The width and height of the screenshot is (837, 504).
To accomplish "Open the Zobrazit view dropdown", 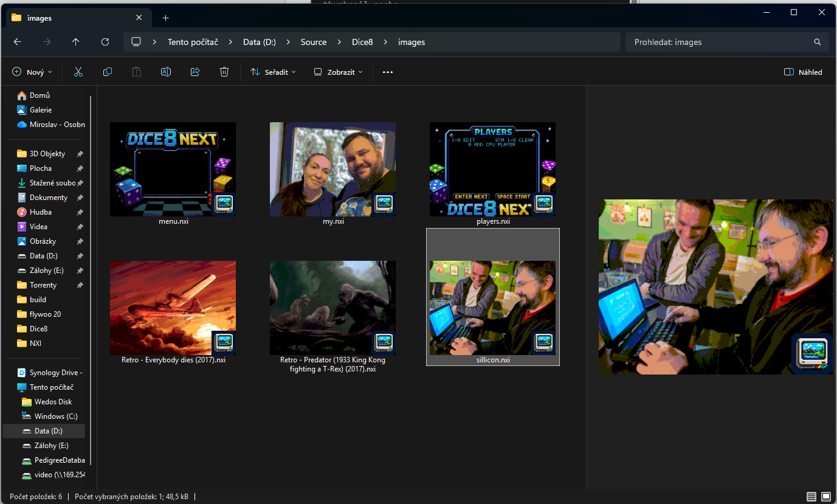I will pyautogui.click(x=338, y=72).
